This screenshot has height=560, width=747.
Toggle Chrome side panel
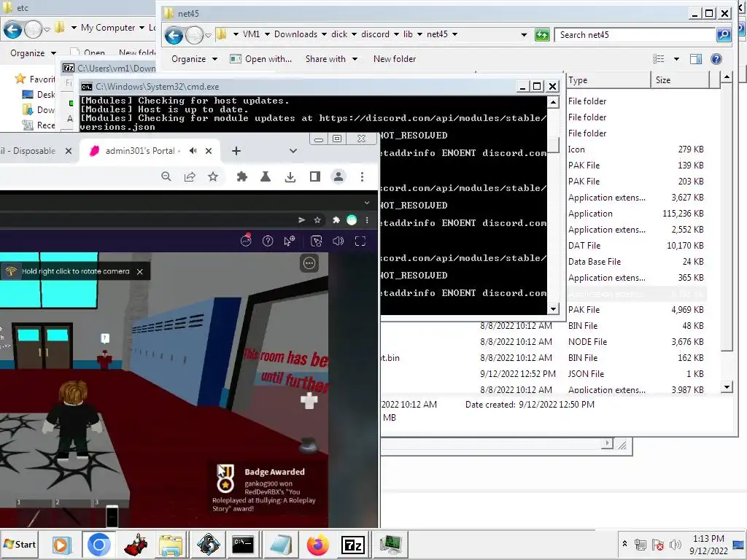tap(315, 176)
